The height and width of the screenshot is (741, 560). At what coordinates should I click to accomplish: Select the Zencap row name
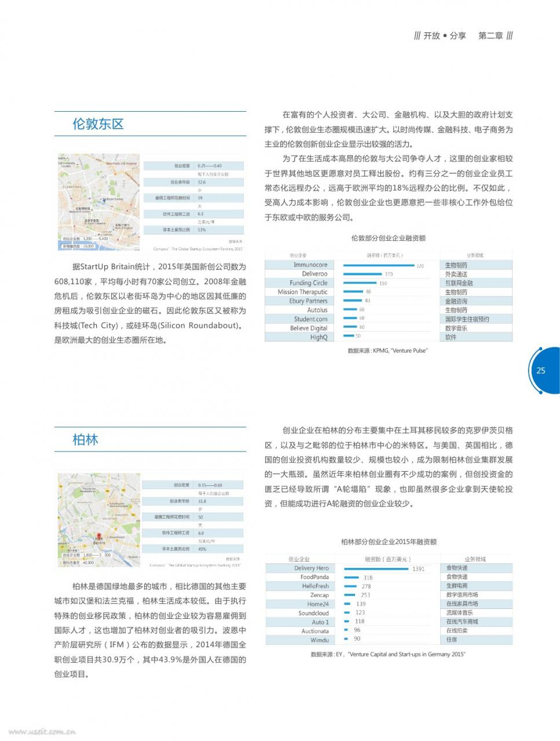point(320,595)
